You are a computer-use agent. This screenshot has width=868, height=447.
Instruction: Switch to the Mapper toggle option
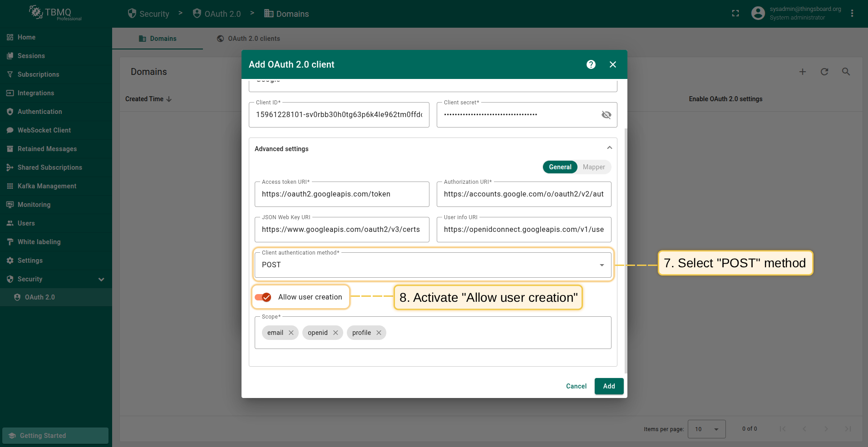593,167
